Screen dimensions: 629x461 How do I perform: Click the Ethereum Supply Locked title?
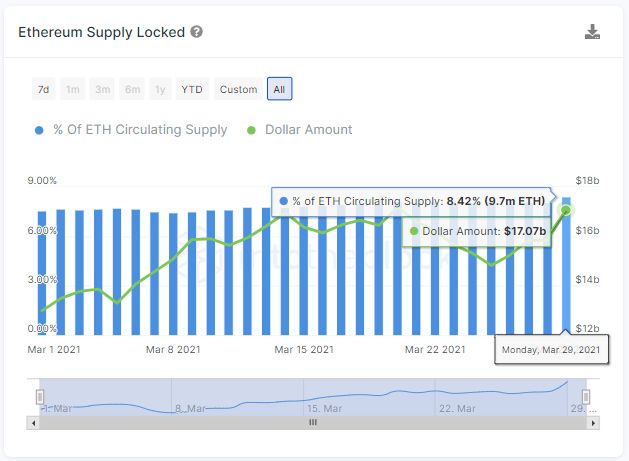tap(101, 32)
